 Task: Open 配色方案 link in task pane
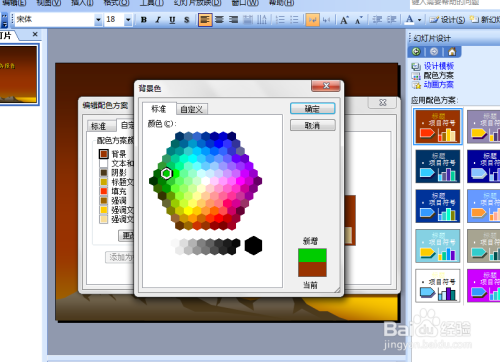click(x=439, y=75)
